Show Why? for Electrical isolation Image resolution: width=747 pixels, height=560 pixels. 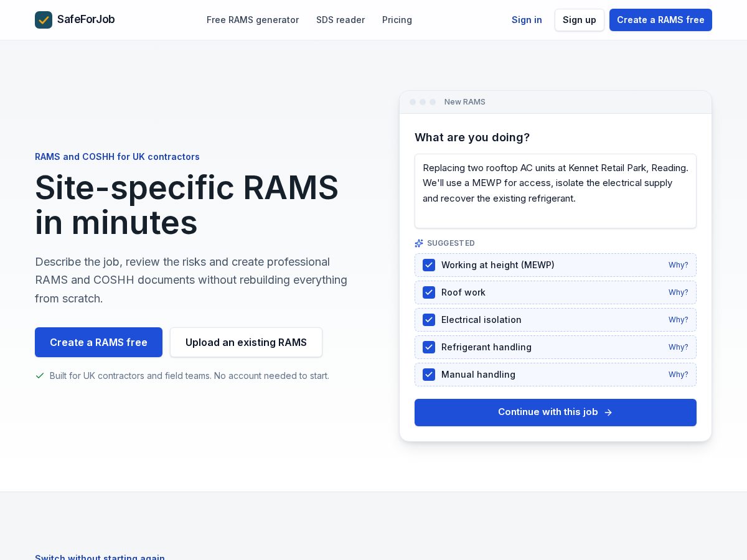coord(678,320)
